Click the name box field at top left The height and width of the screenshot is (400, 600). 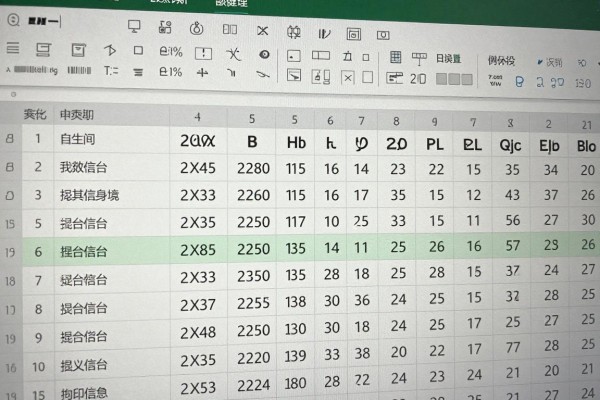pos(45,21)
